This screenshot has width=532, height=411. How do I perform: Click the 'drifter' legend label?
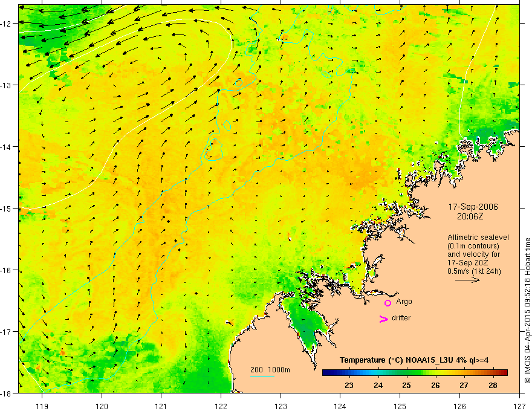(x=401, y=318)
